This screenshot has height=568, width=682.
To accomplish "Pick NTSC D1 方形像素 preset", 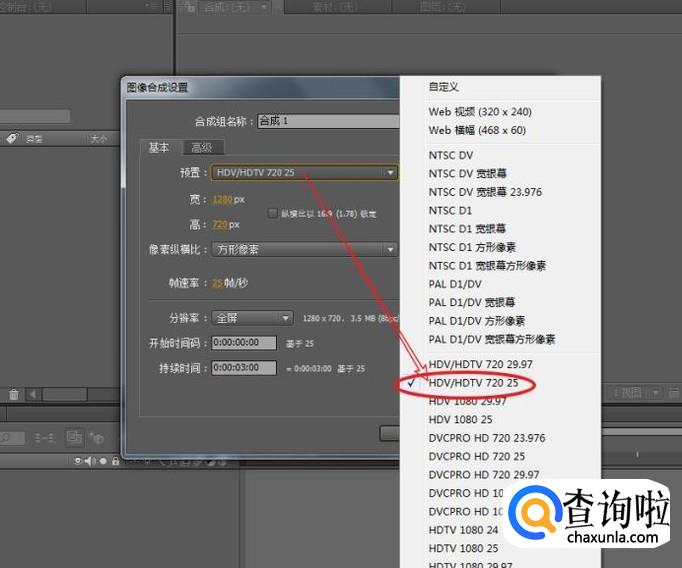I will pos(472,247).
